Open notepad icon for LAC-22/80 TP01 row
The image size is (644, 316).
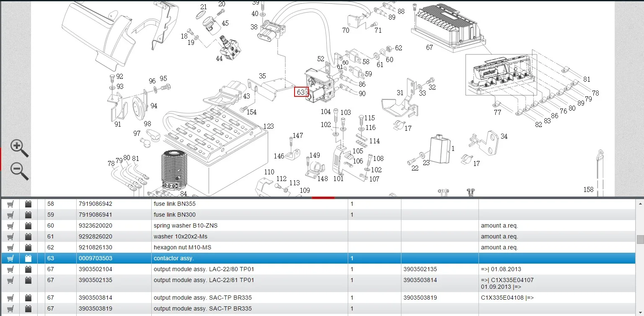28,269
